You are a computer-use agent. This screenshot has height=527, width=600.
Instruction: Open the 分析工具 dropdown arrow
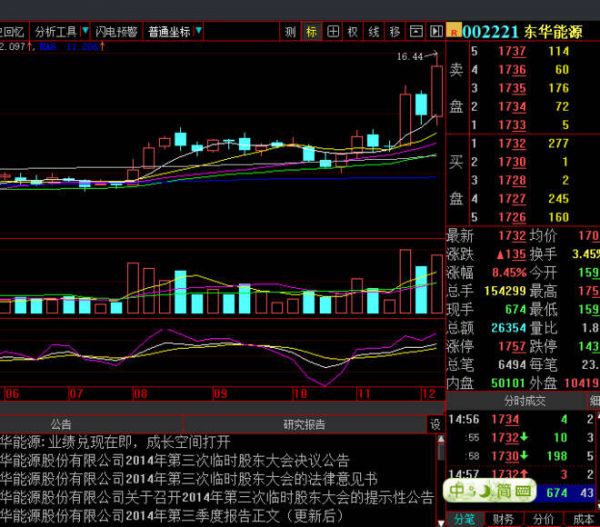pos(85,31)
